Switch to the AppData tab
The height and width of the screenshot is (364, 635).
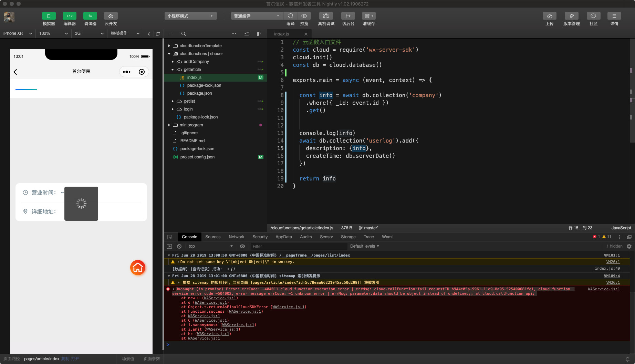[283, 237]
